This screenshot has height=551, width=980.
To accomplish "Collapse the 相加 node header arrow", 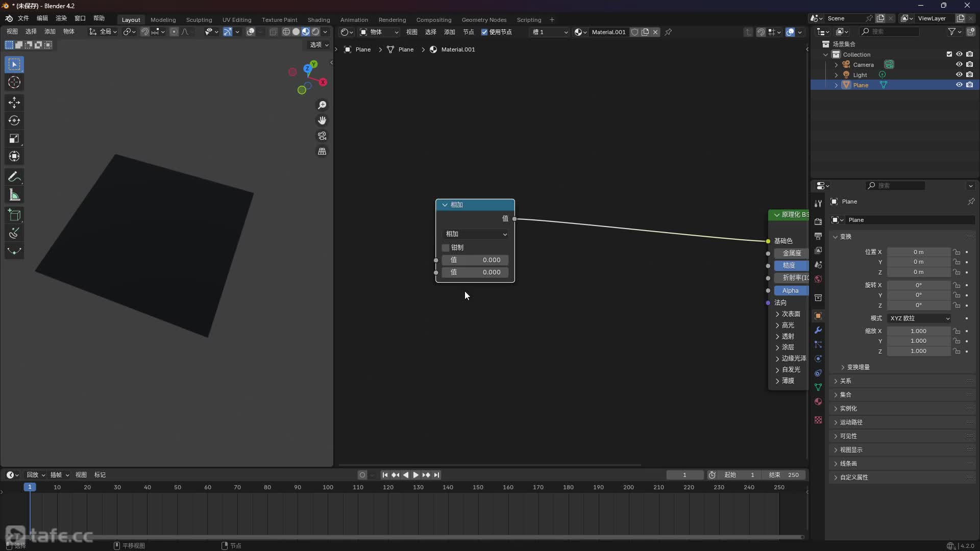I will [445, 205].
